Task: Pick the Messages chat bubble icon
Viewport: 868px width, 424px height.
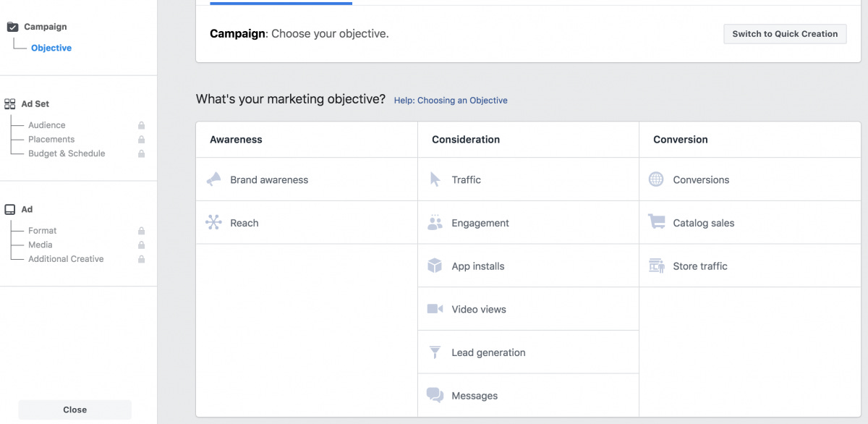Action: tap(435, 395)
